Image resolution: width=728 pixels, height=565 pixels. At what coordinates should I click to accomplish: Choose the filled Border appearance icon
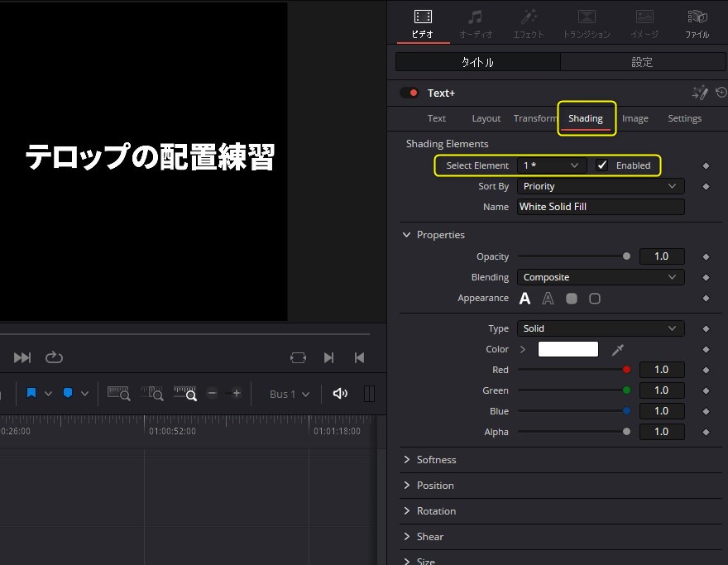pyautogui.click(x=572, y=299)
